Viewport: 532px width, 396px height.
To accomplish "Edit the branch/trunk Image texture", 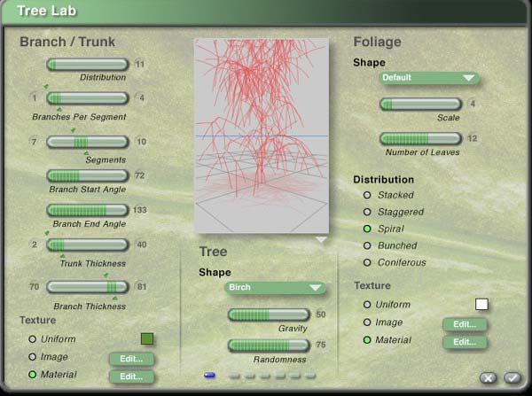I will [131, 359].
